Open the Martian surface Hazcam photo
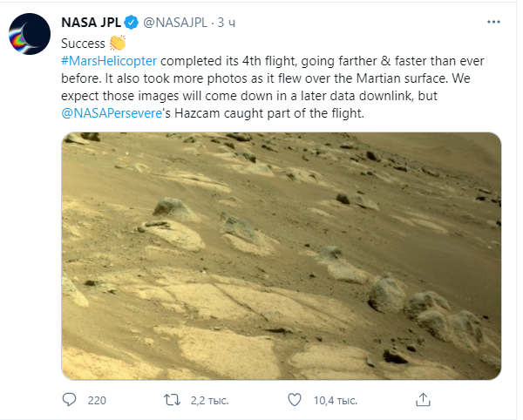Viewport: 523px width, 420px height. pos(281,255)
